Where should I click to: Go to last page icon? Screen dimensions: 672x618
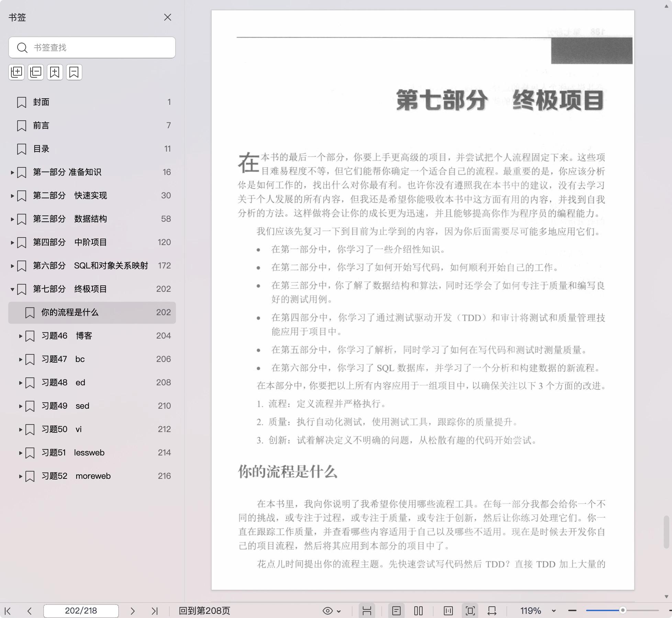click(x=155, y=611)
